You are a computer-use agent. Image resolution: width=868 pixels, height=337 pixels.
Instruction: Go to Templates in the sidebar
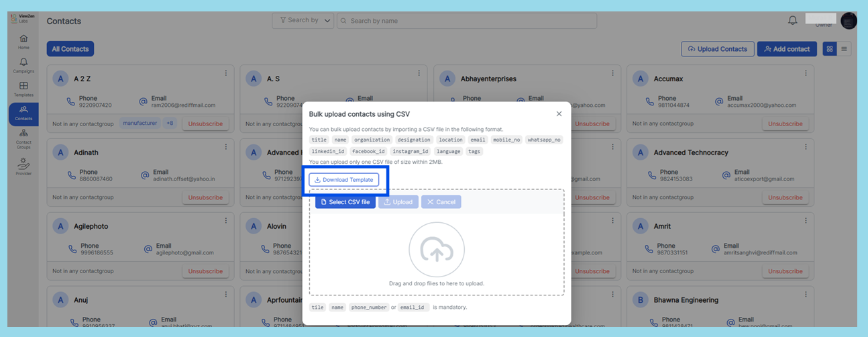(23, 89)
